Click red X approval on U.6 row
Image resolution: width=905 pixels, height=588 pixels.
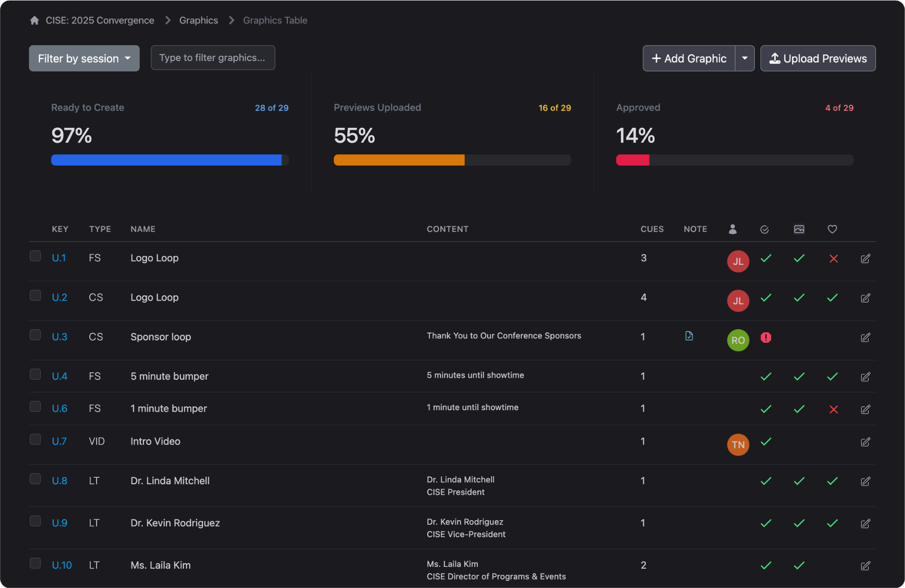point(833,409)
